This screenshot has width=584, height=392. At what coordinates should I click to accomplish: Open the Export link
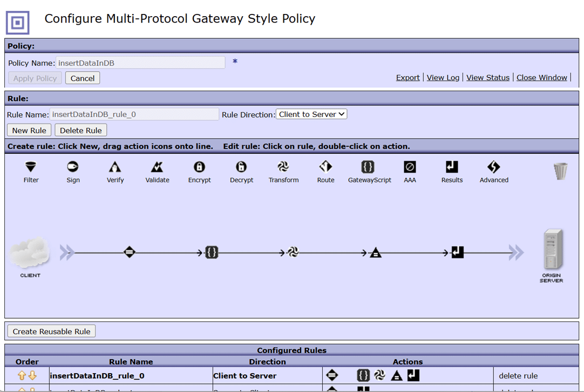point(408,78)
